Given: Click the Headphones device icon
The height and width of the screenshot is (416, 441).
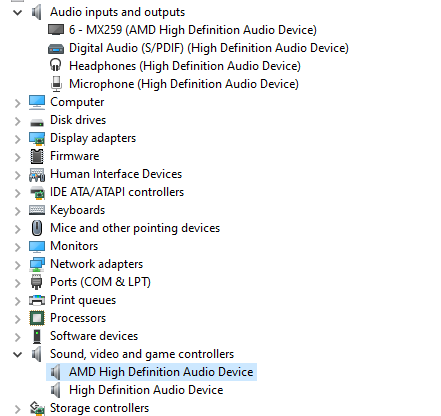Looking at the screenshot, I should tap(56, 65).
